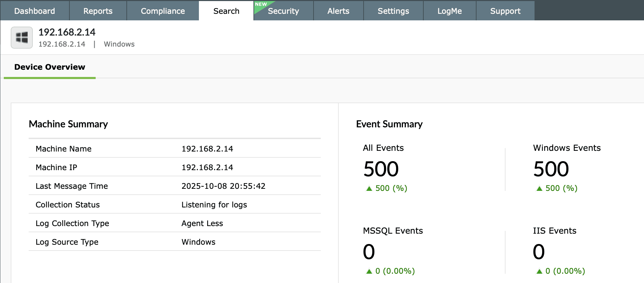Click the Machine IP value 192.168.2.14

207,167
